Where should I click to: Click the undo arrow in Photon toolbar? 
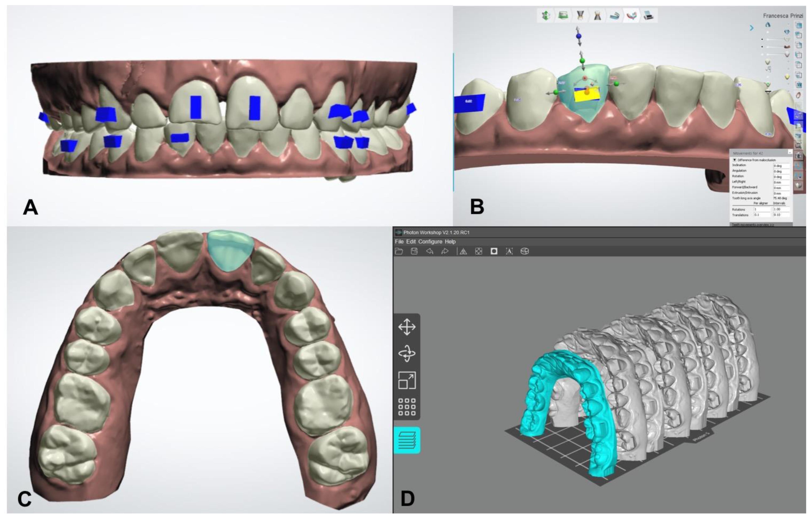point(430,251)
